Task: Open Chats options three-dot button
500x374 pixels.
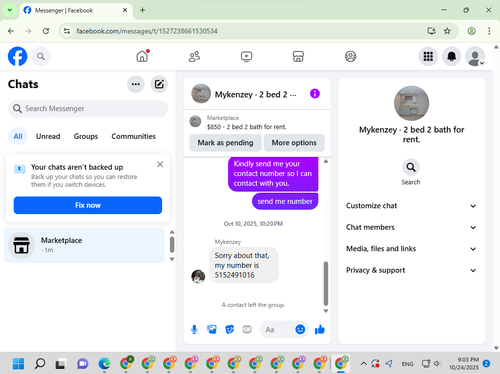Action: (x=136, y=84)
